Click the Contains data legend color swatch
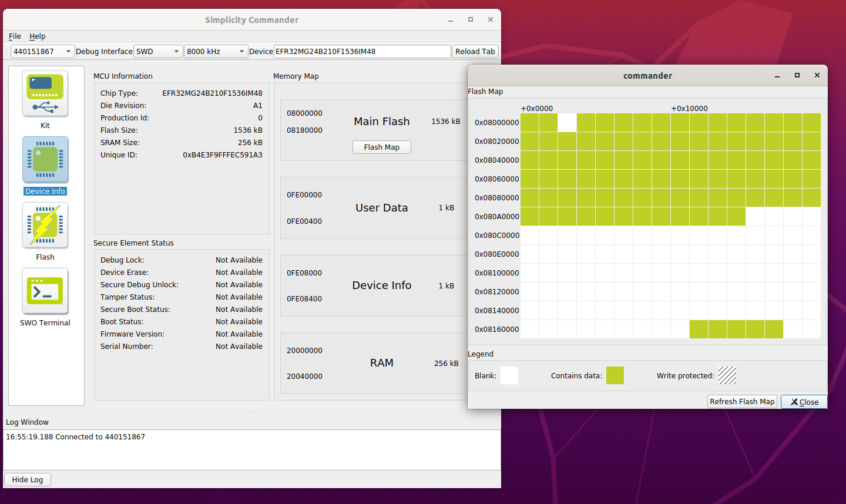Viewport: 846px width, 504px height. click(x=615, y=375)
